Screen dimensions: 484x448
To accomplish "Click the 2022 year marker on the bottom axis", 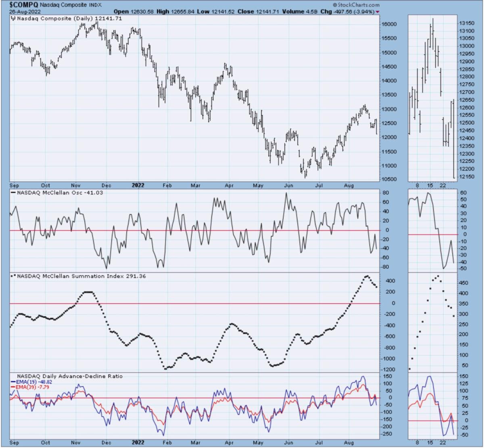I will 138,442.
